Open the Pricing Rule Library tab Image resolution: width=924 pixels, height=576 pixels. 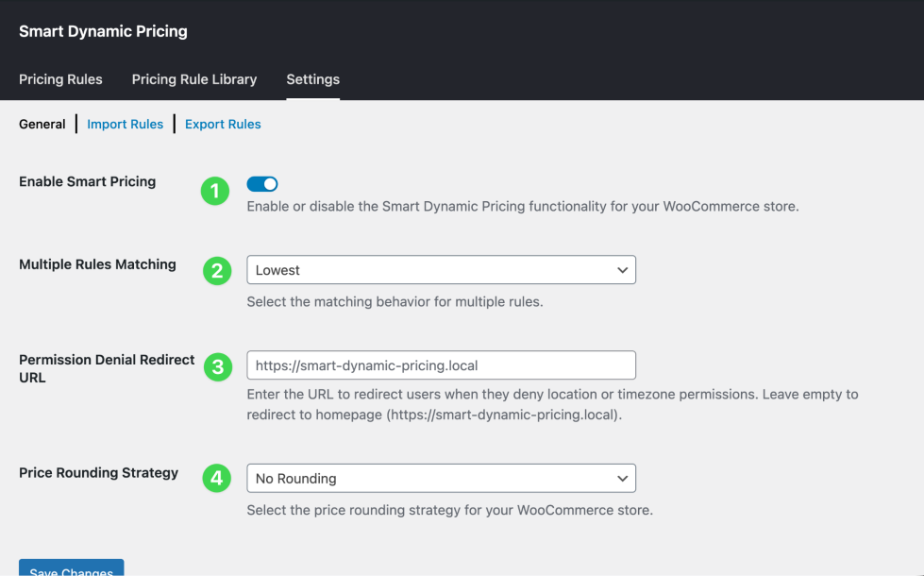[194, 79]
